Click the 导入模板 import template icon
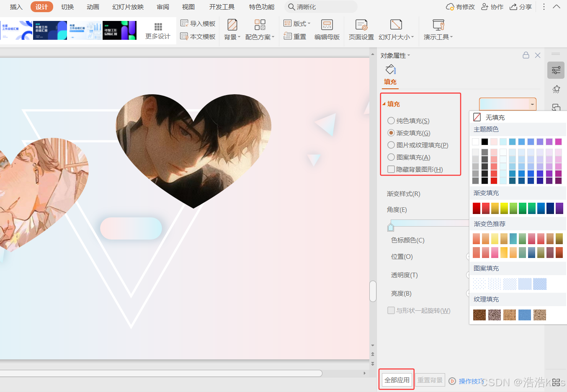The image size is (567, 392). click(184, 23)
